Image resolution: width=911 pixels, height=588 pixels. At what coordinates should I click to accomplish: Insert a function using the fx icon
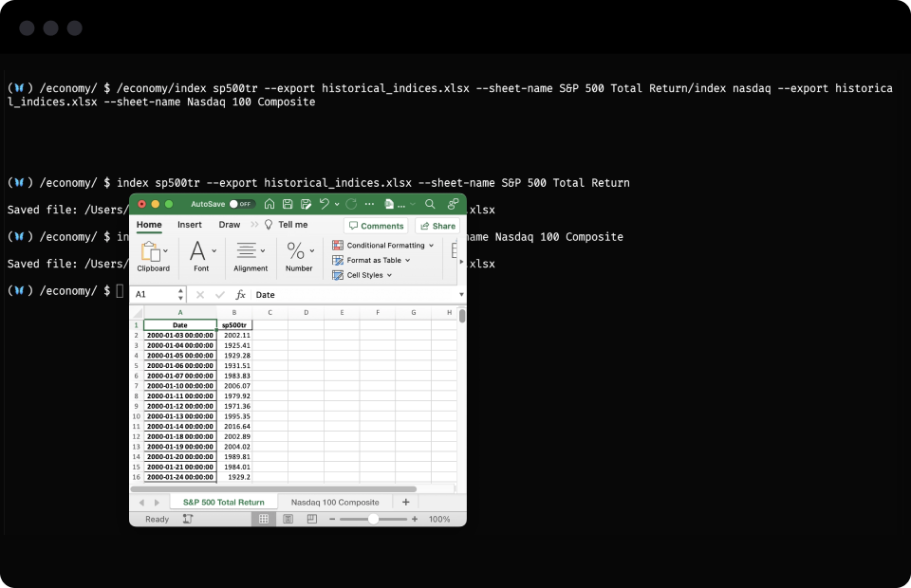click(241, 294)
